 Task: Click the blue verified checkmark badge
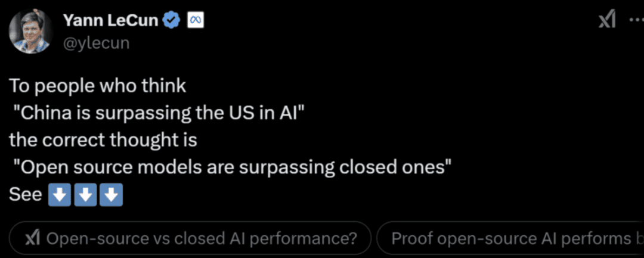(x=172, y=20)
